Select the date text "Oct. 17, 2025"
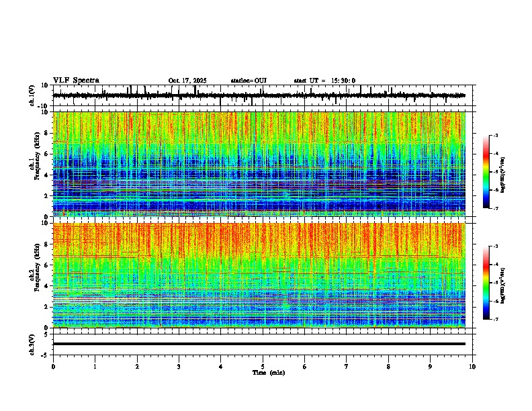The image size is (532, 411). tap(187, 81)
